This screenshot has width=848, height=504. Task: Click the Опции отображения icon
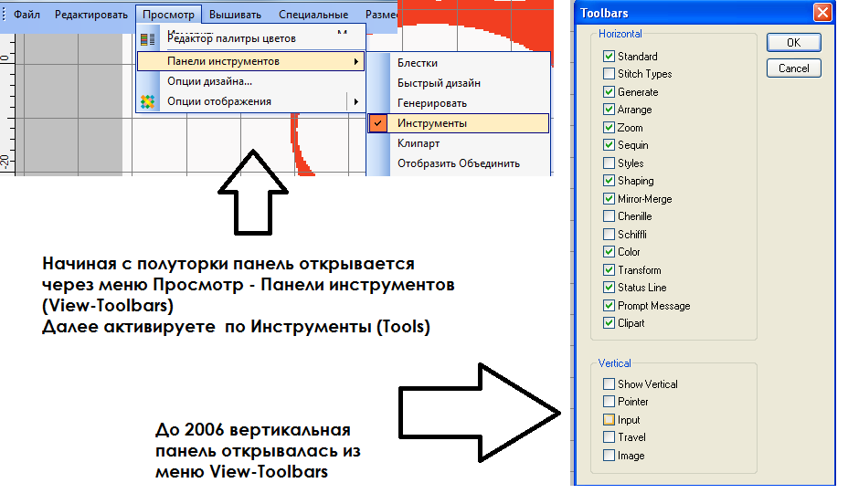tap(148, 101)
